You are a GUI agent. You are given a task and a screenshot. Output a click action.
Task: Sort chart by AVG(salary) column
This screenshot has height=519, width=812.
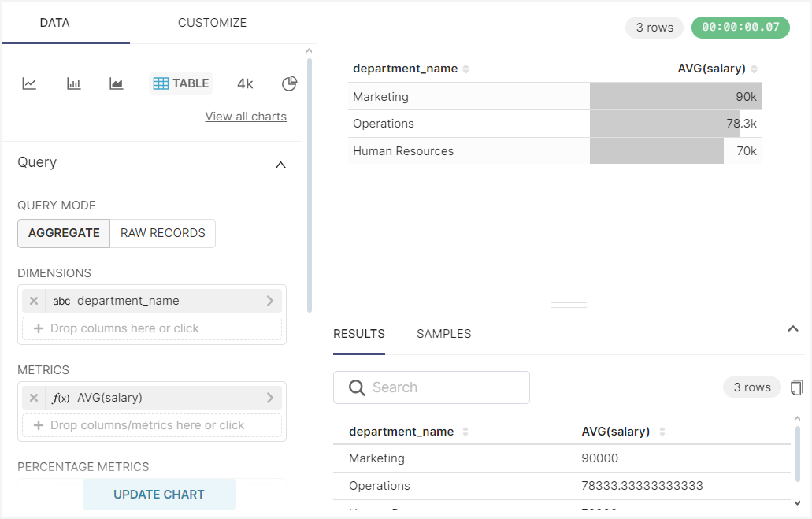711,69
